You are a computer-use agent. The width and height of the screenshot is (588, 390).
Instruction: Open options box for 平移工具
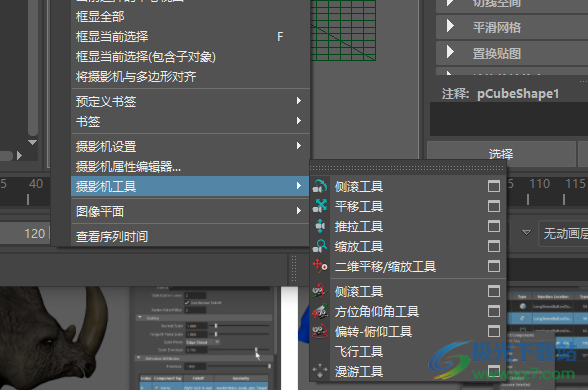[494, 206]
